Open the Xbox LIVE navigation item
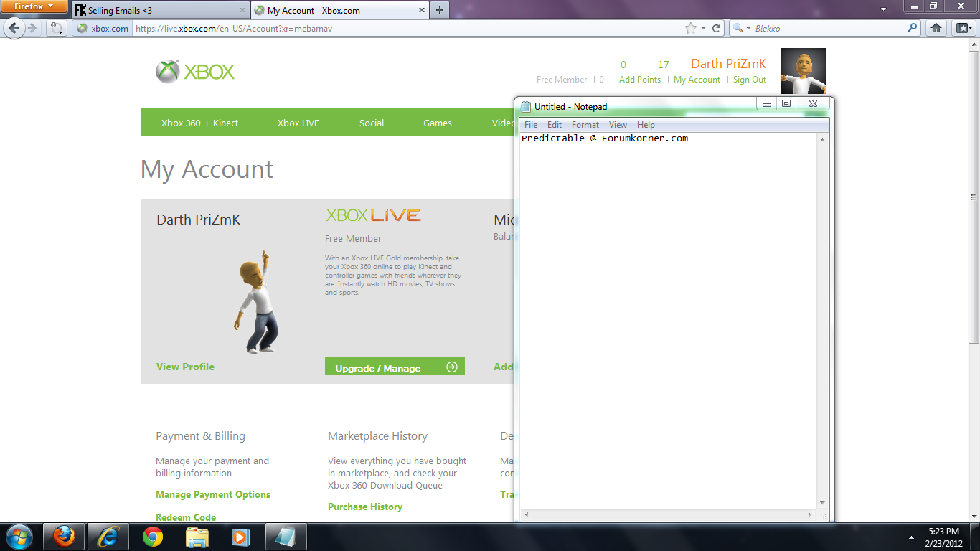 [298, 123]
